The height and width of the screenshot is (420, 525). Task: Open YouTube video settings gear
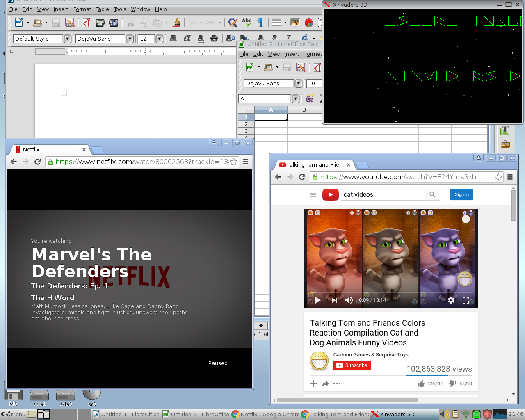[451, 300]
